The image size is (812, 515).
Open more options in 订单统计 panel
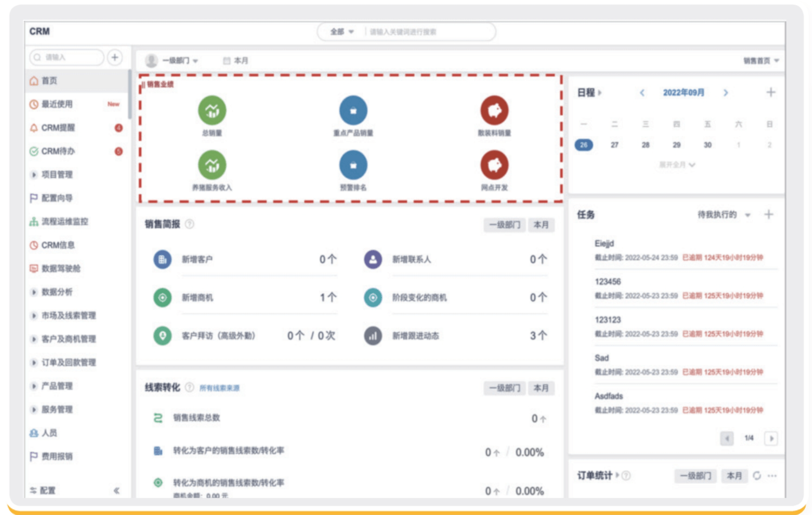[x=772, y=476]
